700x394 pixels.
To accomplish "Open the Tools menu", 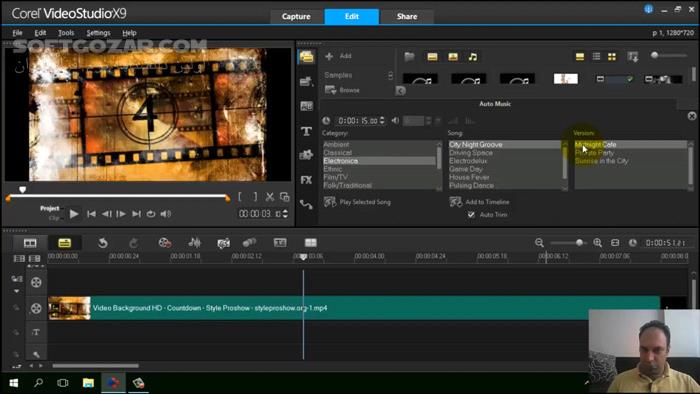I will pos(66,33).
